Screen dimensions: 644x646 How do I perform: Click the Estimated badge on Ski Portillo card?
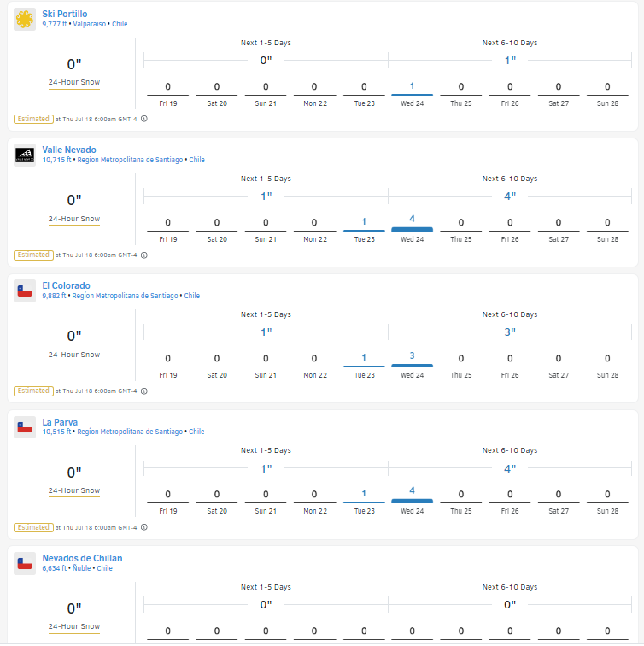[33, 119]
